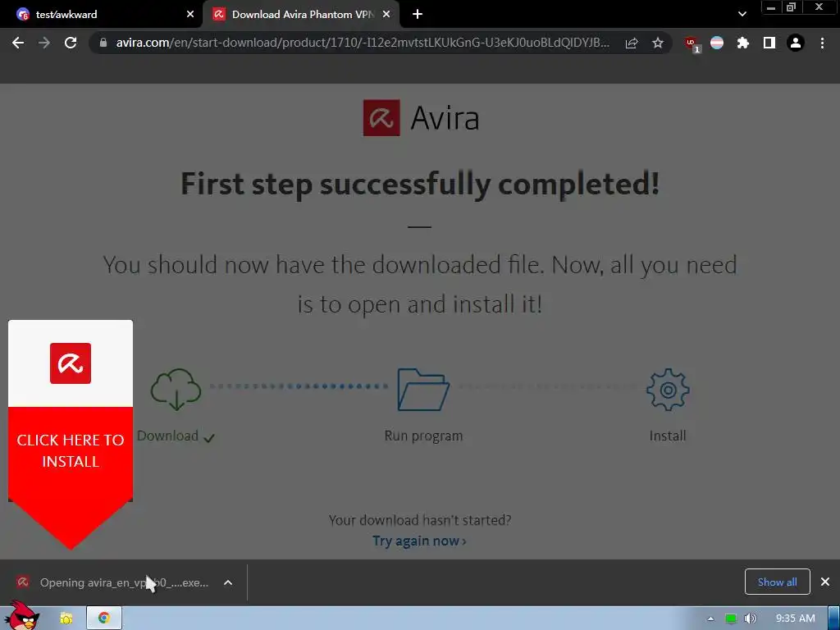Viewport: 840px width, 630px height.
Task: Switch to the test/awkward tab
Action: (102, 15)
